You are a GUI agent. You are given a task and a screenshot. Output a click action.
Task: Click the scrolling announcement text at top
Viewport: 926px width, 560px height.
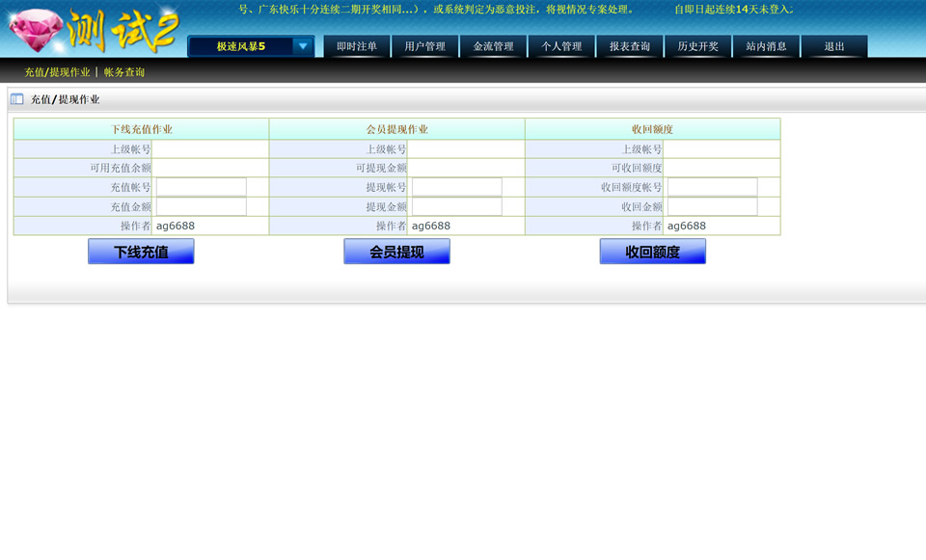515,10
